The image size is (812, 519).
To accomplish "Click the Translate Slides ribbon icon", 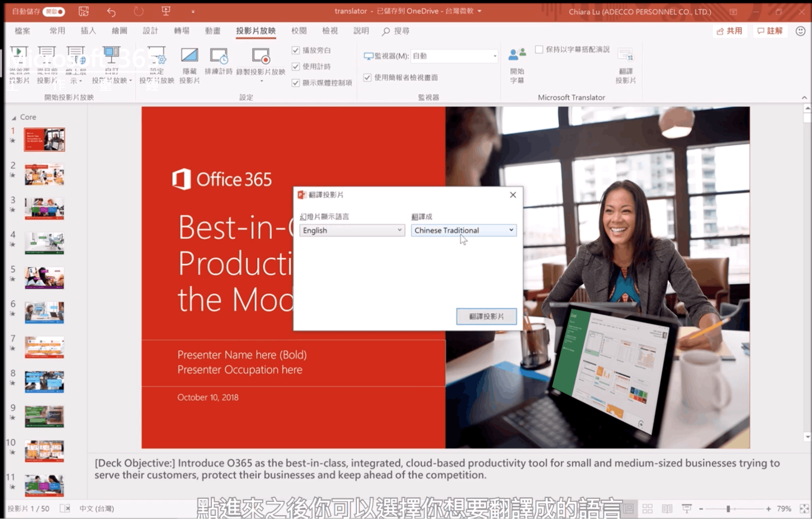I will (x=626, y=55).
